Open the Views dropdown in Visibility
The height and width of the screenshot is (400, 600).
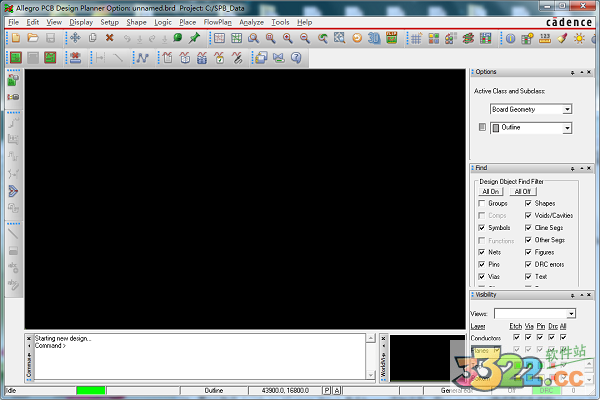point(571,314)
